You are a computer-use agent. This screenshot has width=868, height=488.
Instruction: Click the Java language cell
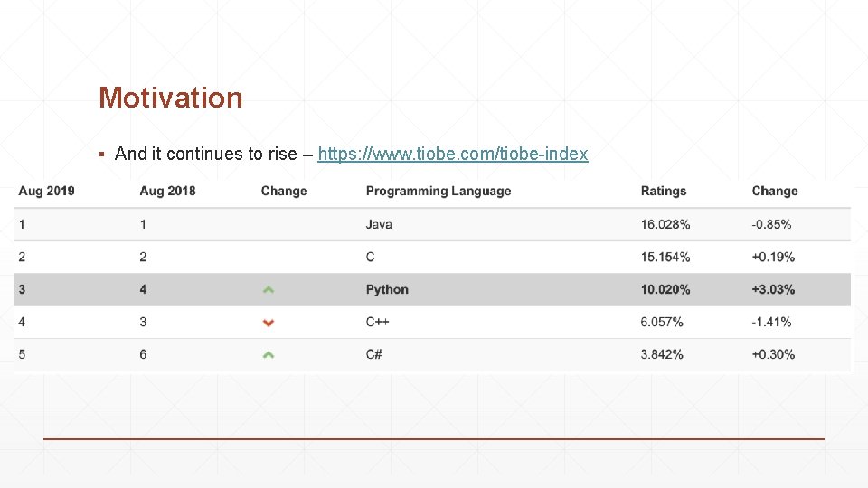tap(379, 224)
